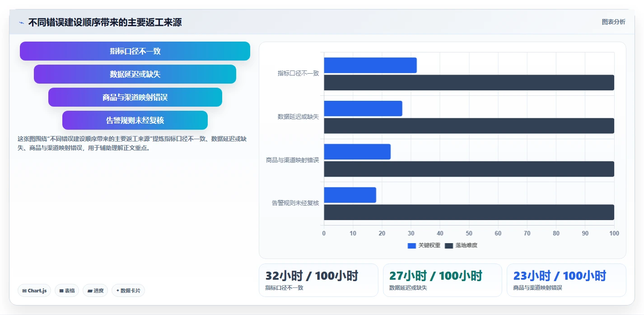The width and height of the screenshot is (644, 315).
Task: Select the 指标口径不一致 funnel stage
Action: 135,51
